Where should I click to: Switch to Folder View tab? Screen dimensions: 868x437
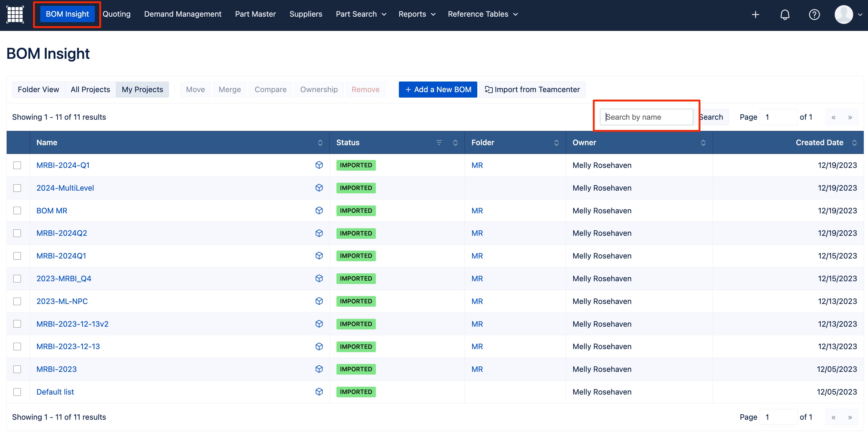[x=38, y=89]
